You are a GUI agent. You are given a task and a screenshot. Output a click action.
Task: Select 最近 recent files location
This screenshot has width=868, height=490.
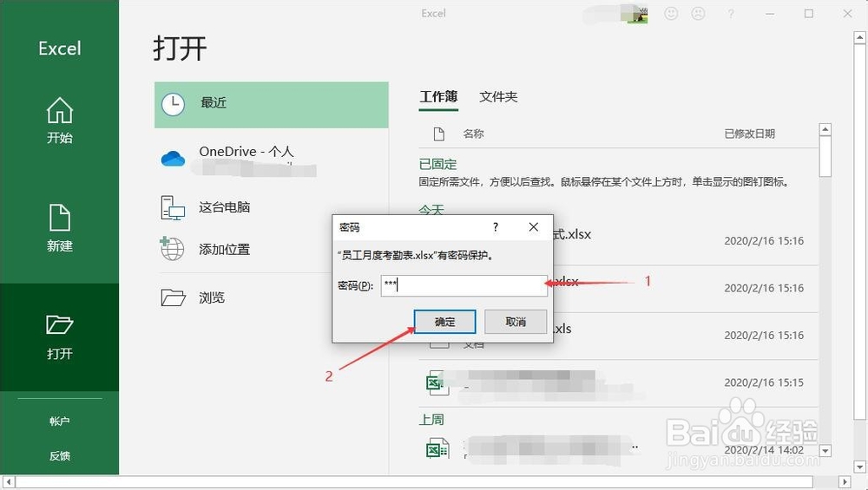click(x=271, y=105)
